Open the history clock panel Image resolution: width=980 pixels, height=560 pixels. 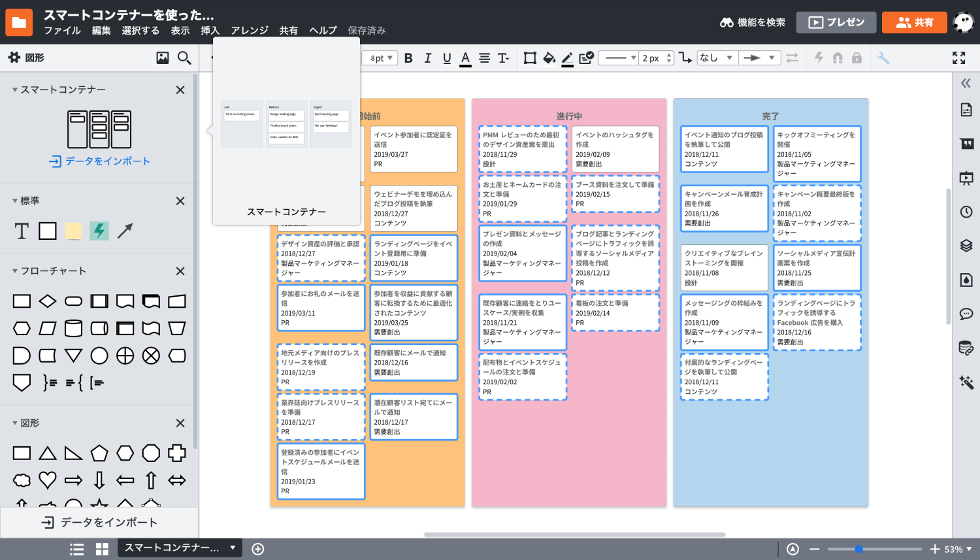pos(966,212)
